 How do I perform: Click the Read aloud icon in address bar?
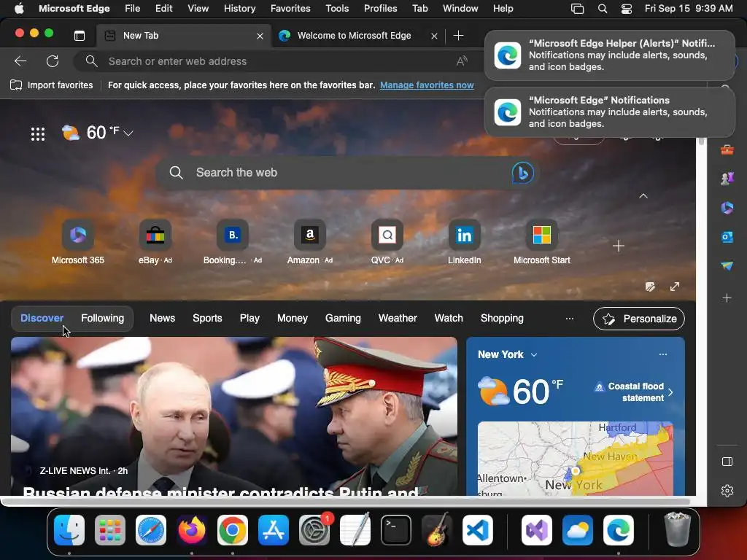[x=462, y=61]
